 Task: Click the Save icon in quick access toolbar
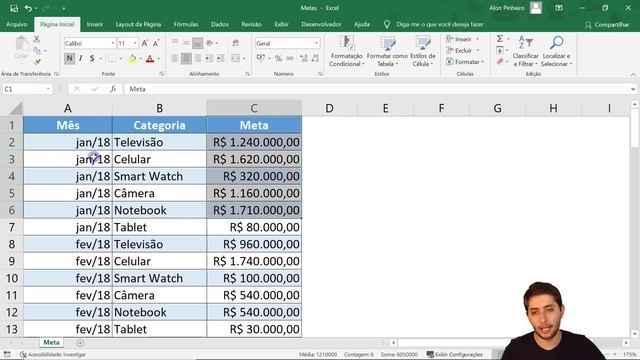14,8
